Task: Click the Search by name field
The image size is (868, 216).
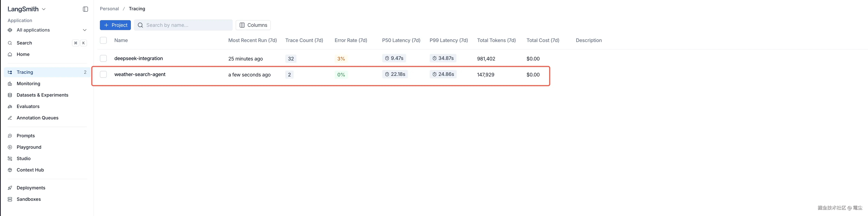Action: [x=183, y=25]
